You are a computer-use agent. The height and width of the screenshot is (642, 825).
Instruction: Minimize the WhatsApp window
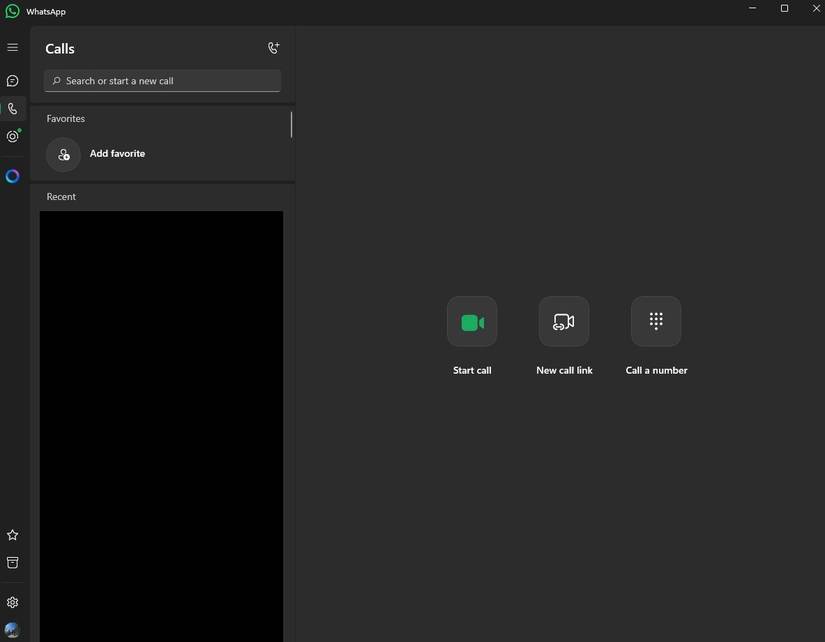pos(752,8)
